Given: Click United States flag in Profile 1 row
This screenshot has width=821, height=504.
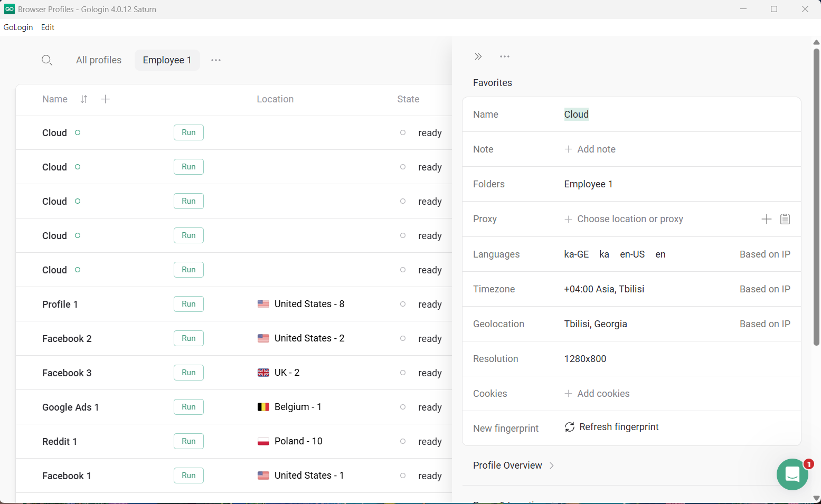Looking at the screenshot, I should [263, 304].
